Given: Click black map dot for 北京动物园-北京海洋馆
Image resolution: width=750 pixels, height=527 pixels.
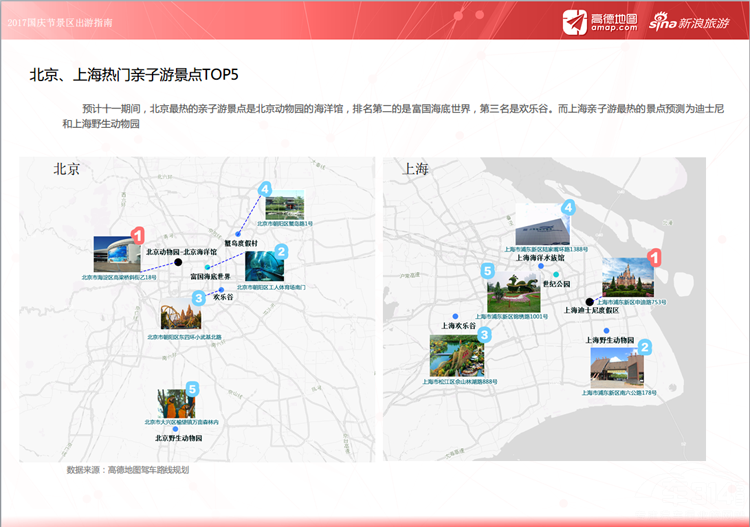Looking at the screenshot, I should coord(178,262).
